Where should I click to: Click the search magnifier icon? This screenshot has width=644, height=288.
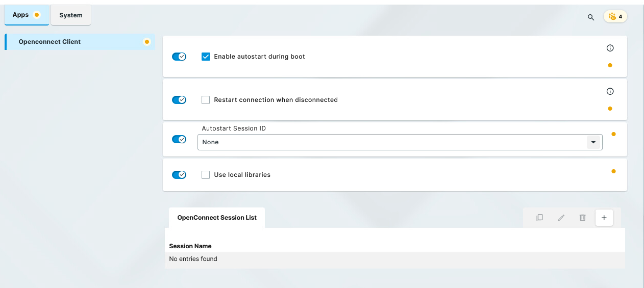[591, 17]
